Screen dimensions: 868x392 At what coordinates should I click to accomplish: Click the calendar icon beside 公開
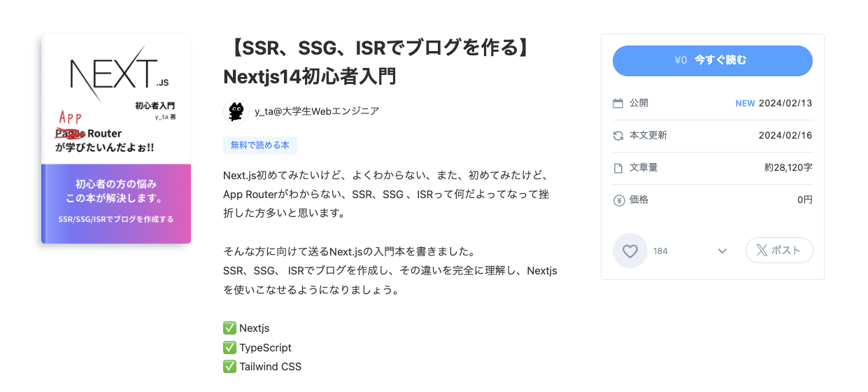(x=618, y=104)
